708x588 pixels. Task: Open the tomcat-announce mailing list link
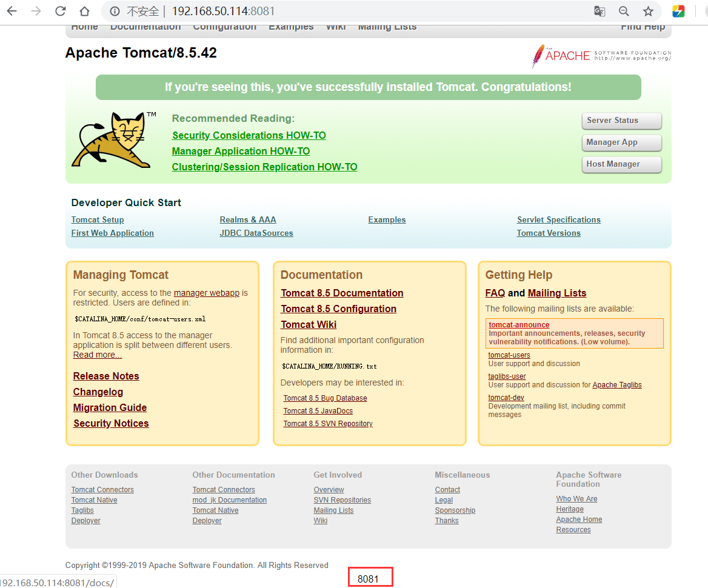(x=519, y=325)
